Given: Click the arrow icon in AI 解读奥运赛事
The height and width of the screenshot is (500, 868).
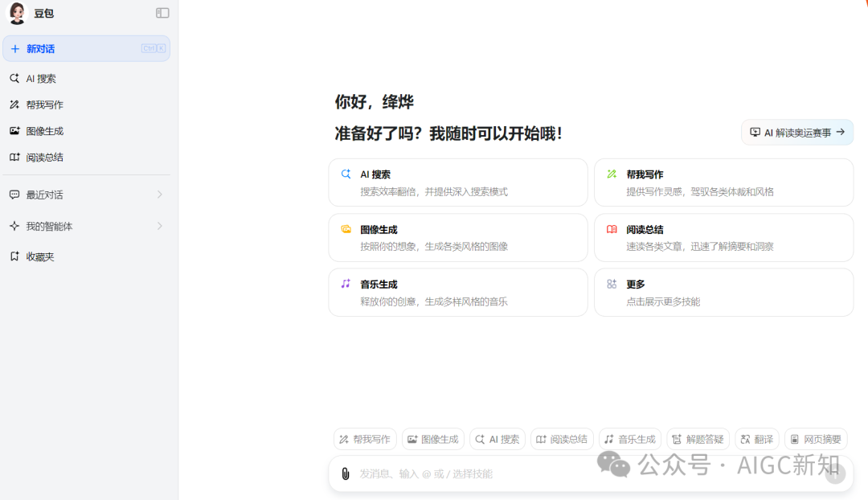Looking at the screenshot, I should 841,133.
